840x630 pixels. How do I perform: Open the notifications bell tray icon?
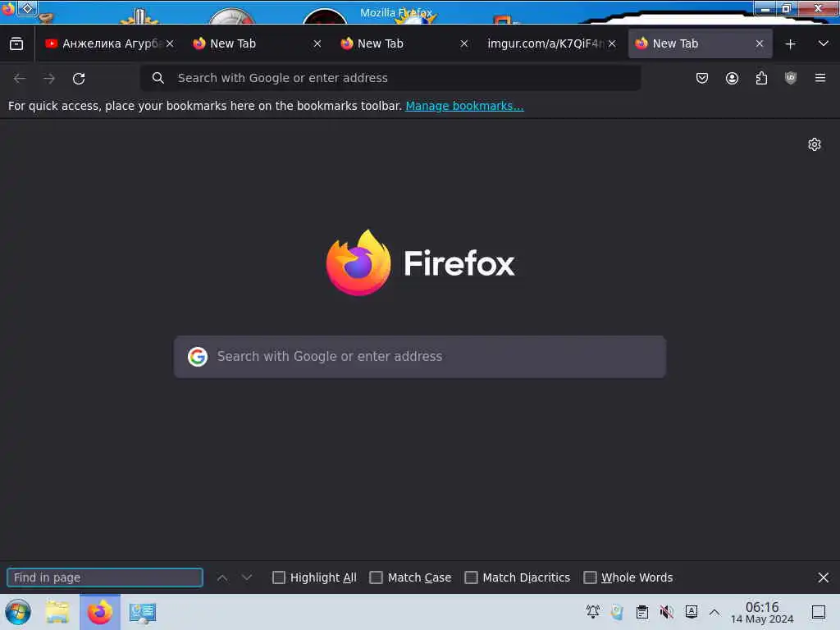pos(593,612)
